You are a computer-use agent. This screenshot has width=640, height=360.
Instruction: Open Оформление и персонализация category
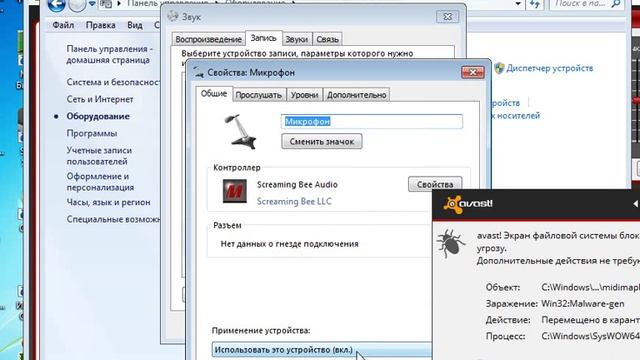100,182
